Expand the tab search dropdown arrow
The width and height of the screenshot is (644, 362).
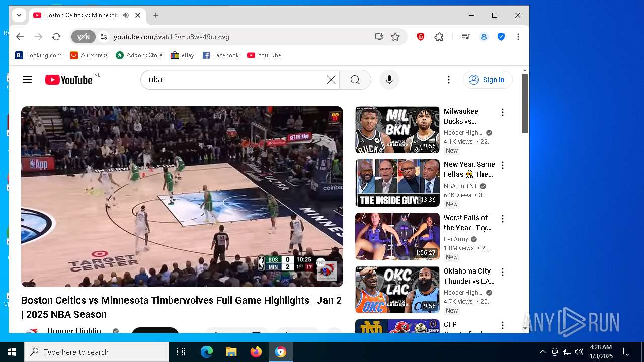pos(19,15)
